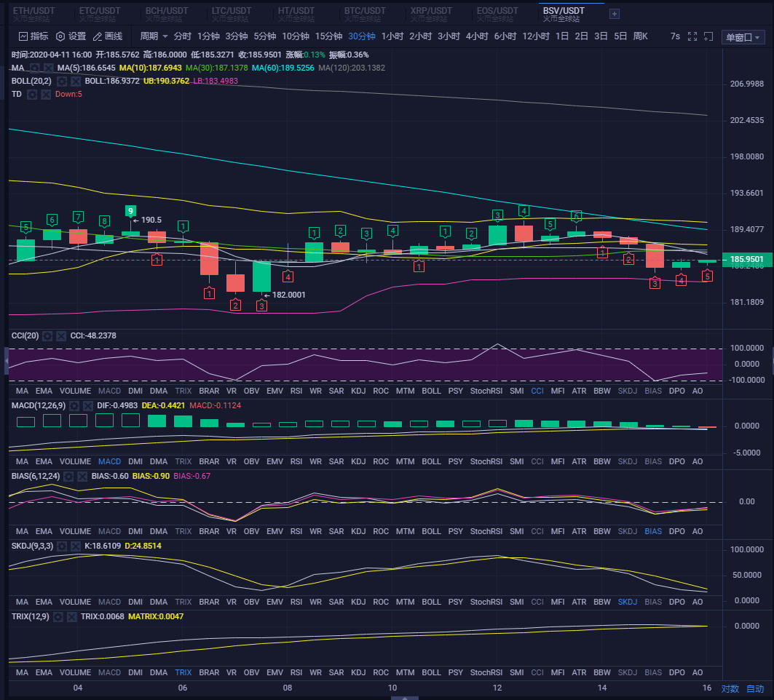Expand the 周期 period dropdown

click(154, 36)
